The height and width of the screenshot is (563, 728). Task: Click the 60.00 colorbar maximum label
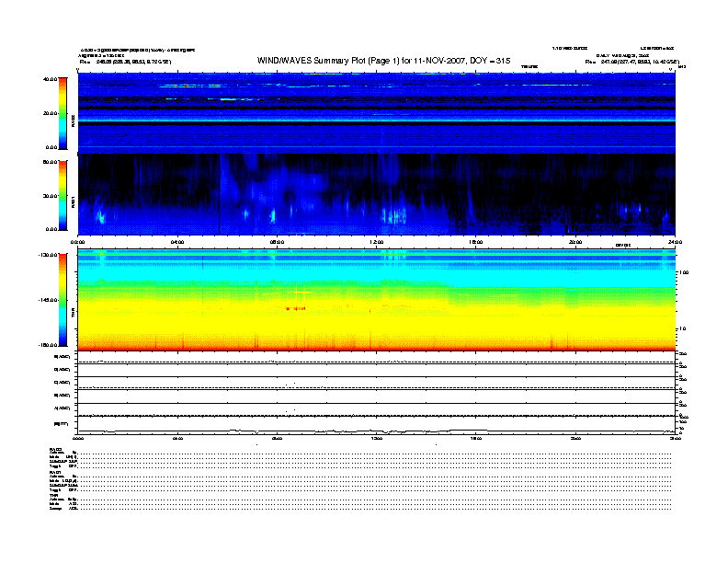(x=50, y=162)
